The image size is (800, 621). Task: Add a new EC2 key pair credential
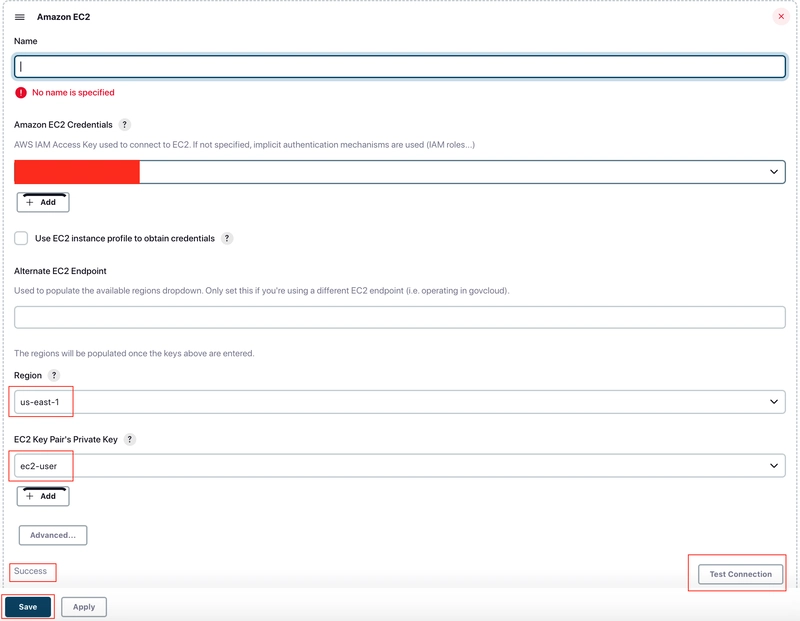click(43, 496)
